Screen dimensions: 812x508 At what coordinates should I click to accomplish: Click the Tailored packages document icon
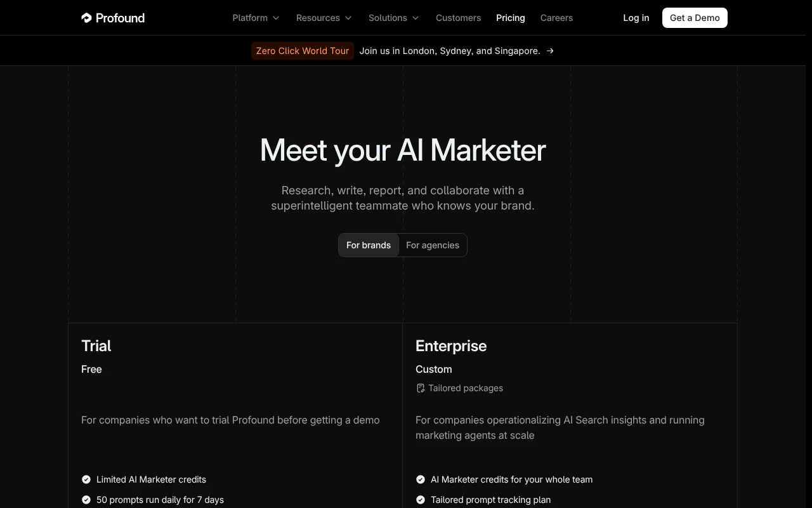420,388
